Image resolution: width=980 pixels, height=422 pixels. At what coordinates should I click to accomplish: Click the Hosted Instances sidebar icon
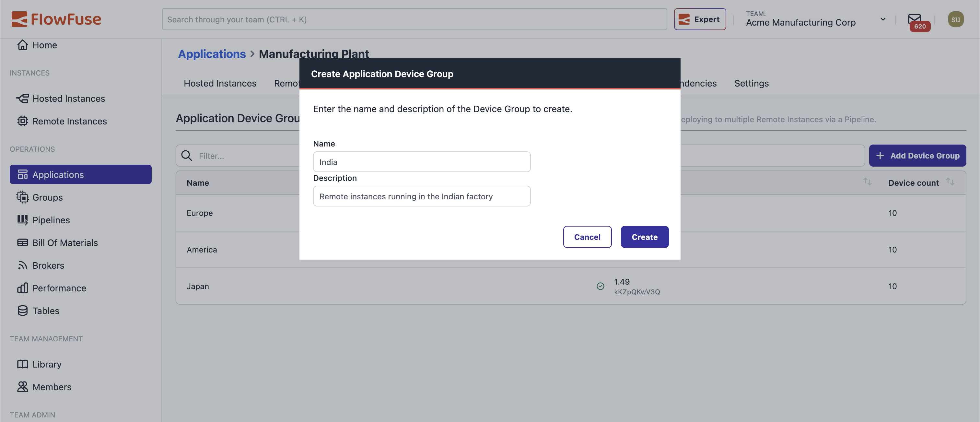tap(22, 99)
